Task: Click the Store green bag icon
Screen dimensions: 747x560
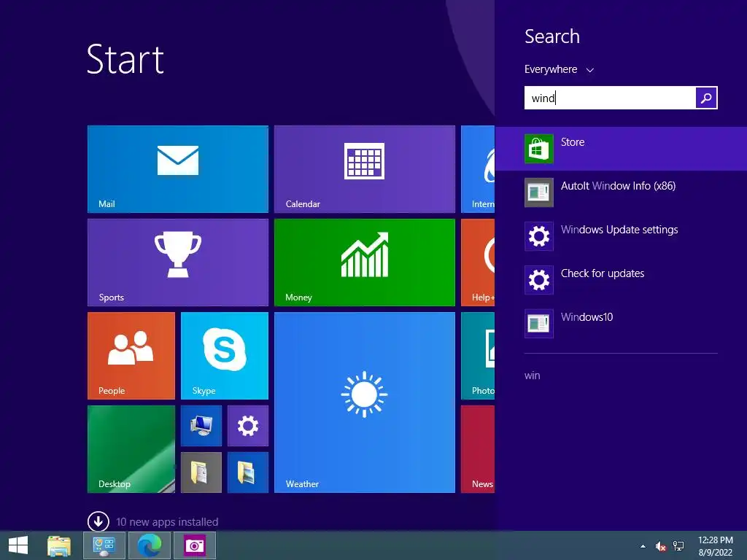Action: pos(539,149)
